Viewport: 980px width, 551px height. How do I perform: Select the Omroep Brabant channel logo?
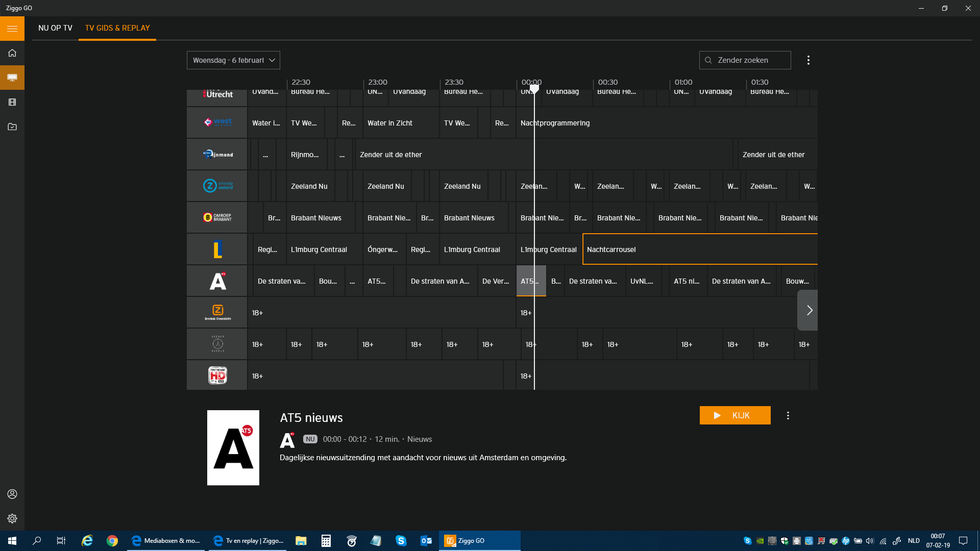[x=217, y=218]
